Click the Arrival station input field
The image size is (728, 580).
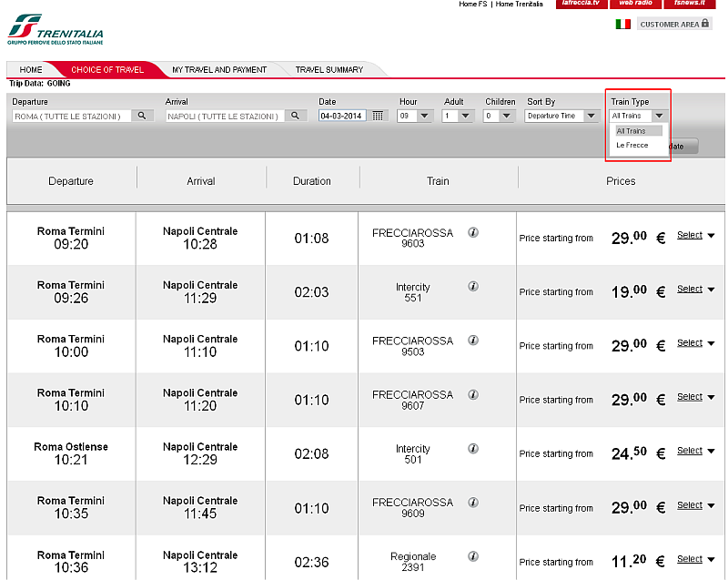(225, 117)
